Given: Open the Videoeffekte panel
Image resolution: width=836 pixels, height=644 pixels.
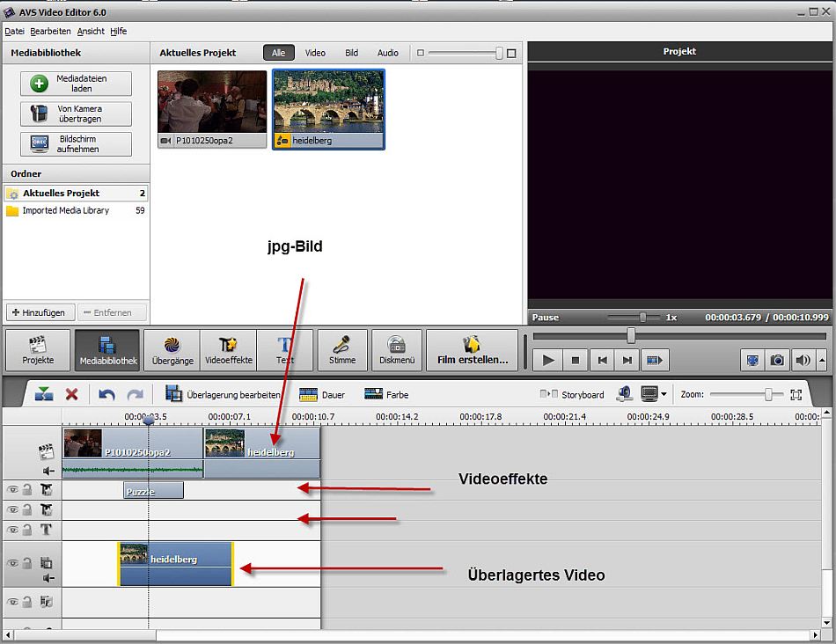Looking at the screenshot, I should click(228, 350).
